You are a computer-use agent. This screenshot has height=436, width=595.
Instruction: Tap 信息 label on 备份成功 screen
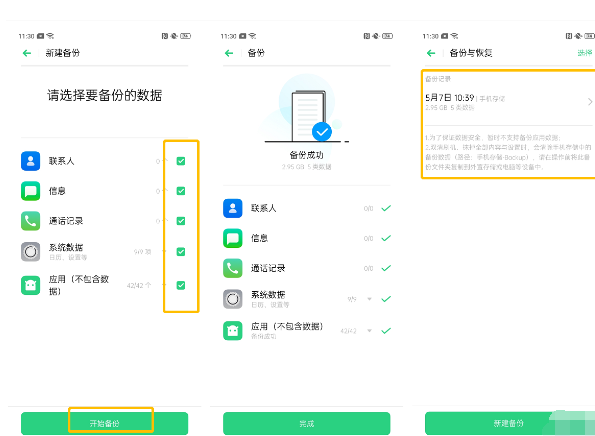coord(259,238)
